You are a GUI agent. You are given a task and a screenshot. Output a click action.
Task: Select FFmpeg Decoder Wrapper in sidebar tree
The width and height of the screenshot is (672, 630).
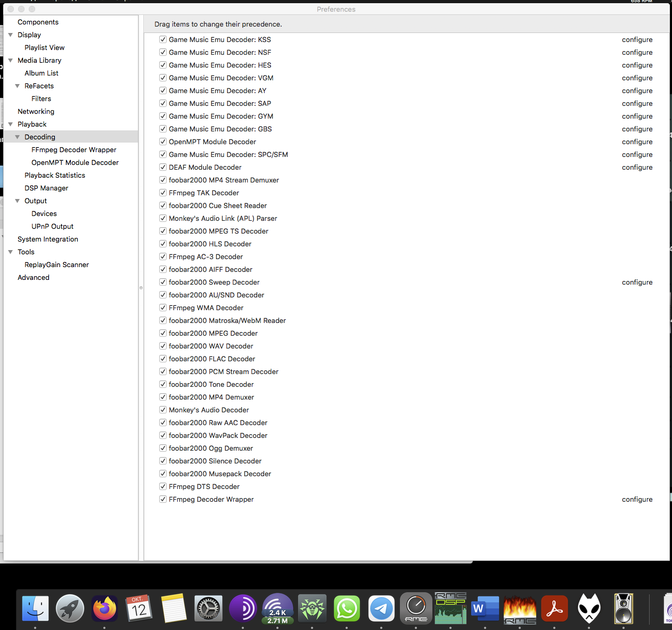pyautogui.click(x=73, y=150)
